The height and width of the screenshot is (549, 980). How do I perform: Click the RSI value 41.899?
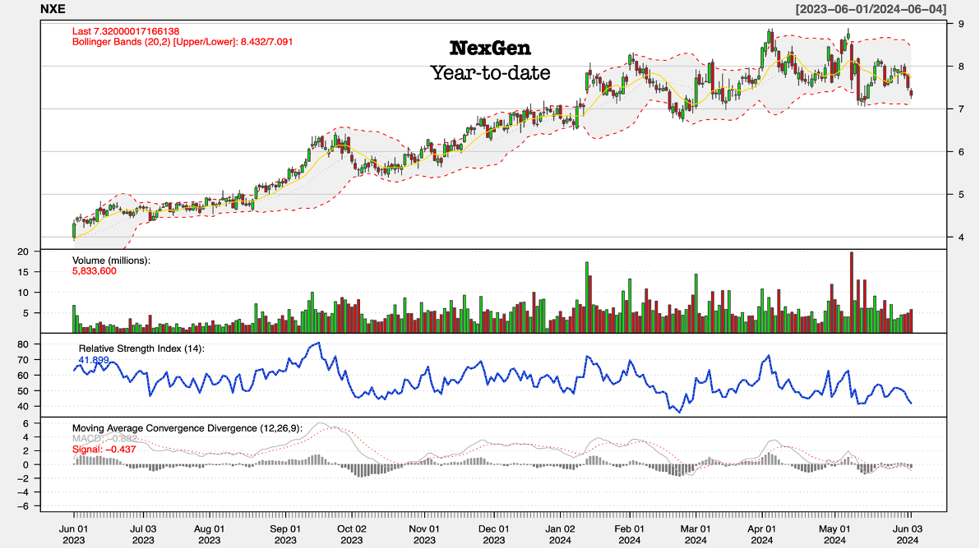pyautogui.click(x=94, y=360)
